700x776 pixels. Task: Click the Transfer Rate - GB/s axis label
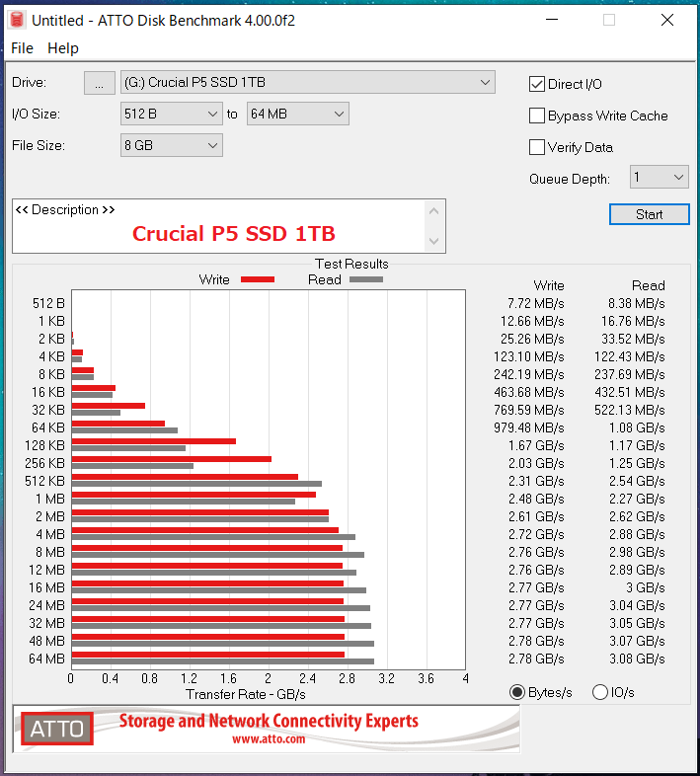click(x=246, y=694)
